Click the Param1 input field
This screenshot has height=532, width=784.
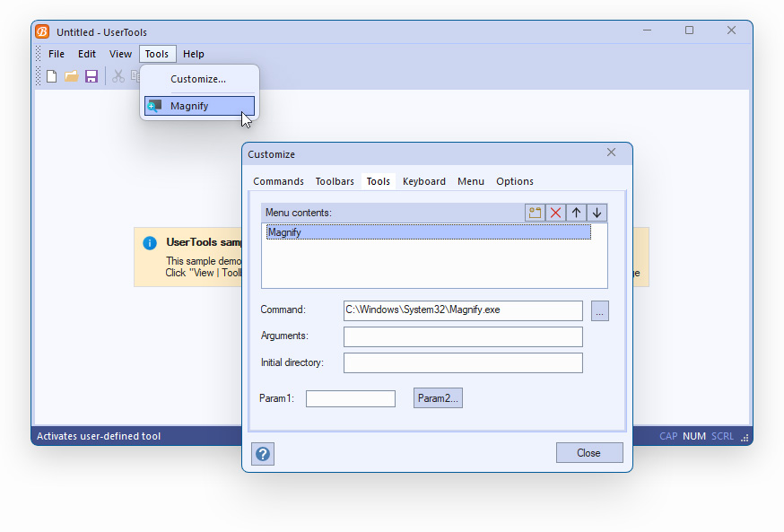351,399
